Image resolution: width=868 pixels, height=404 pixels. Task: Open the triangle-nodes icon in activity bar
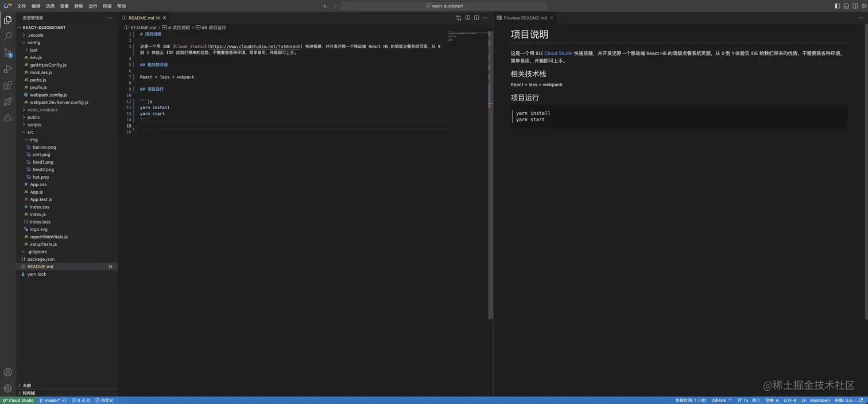[8, 118]
